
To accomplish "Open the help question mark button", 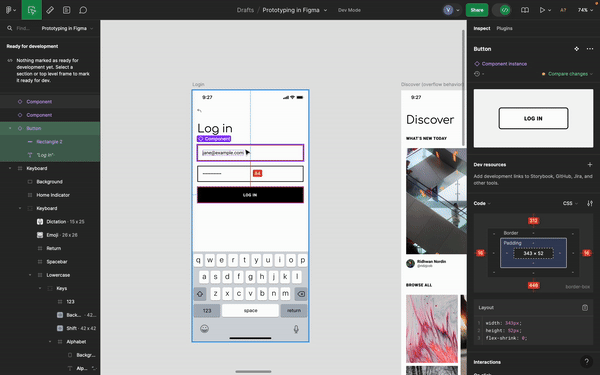I will point(586,362).
